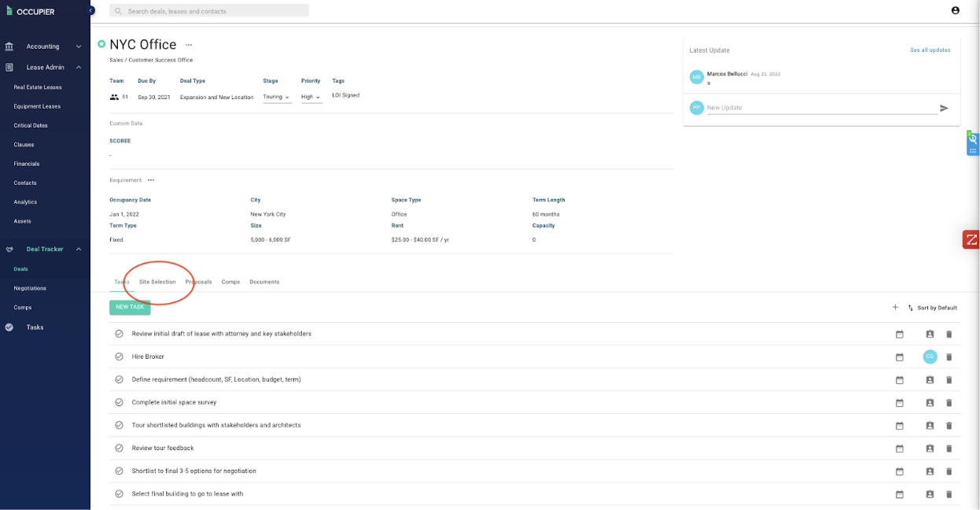Click the green status star by NYC Office

(x=101, y=44)
